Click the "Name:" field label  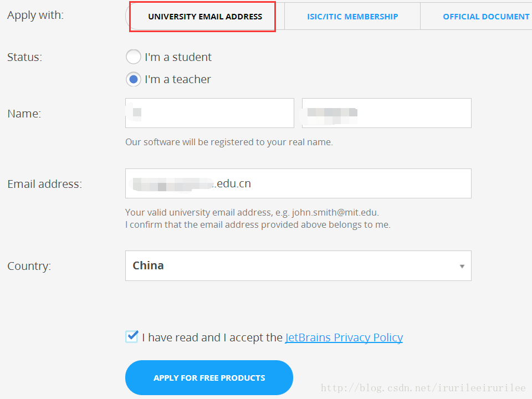tap(24, 114)
